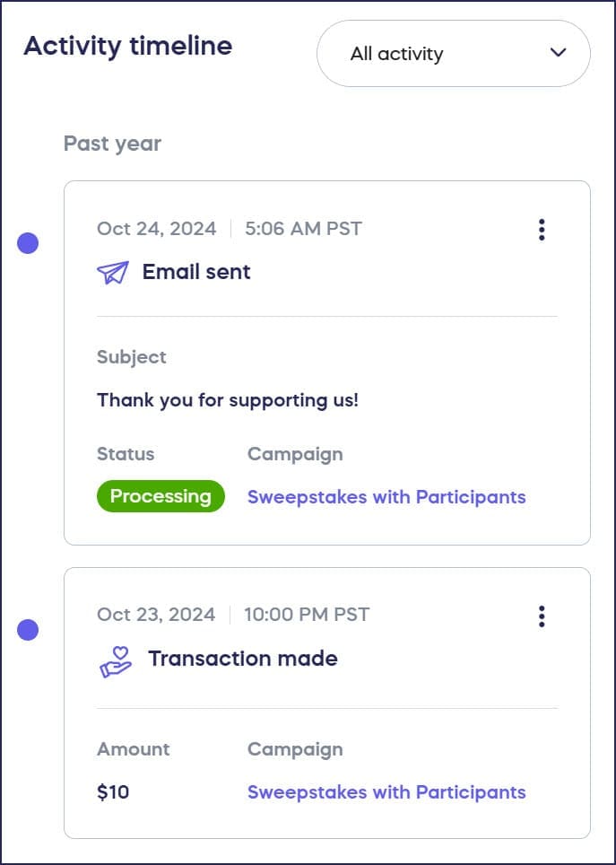Click the green Processing status badge

tap(161, 496)
